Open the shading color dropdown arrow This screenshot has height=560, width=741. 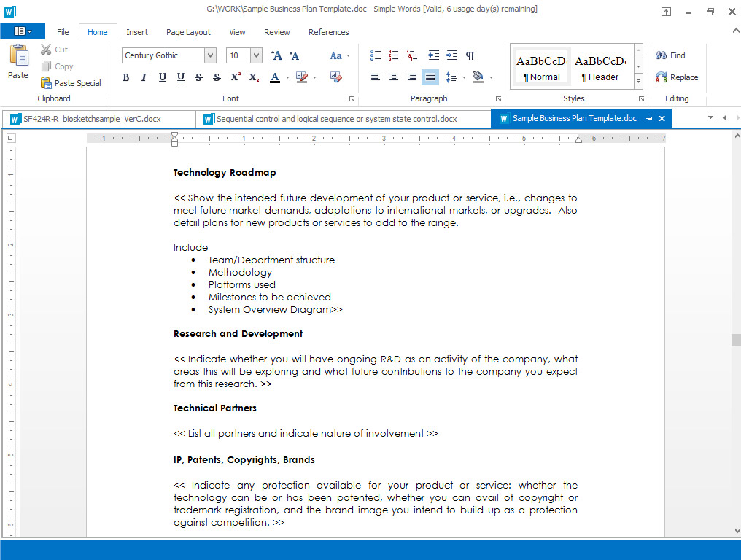tap(491, 77)
